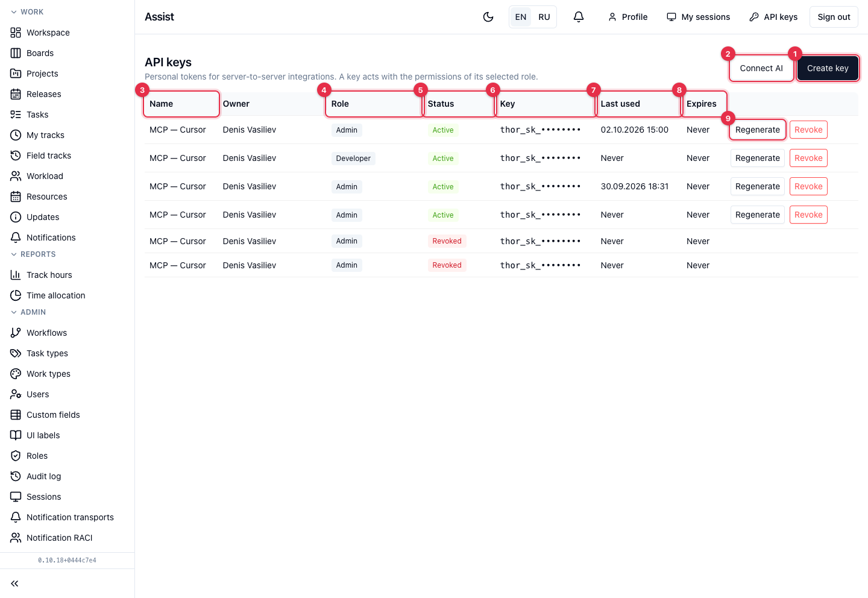
Task: Click the Projects folder icon
Action: tap(16, 74)
